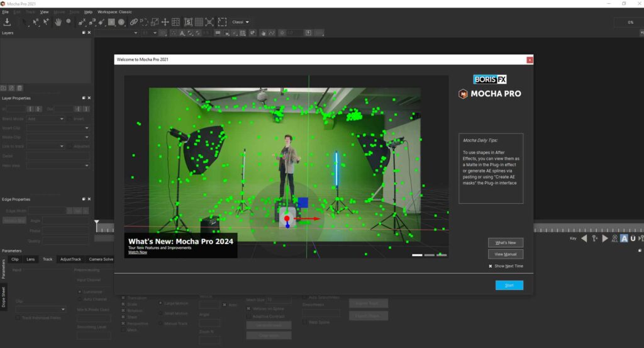Viewport: 644px width, 348px height.
Task: Select the Large Motion radio button
Action: (160, 303)
